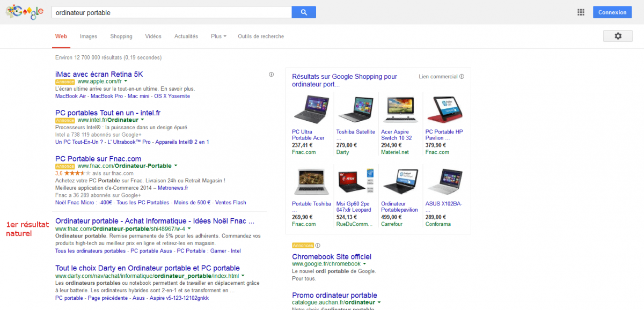
Task: Expand the arrow next to www.apple.com/fr
Action: coord(126,82)
